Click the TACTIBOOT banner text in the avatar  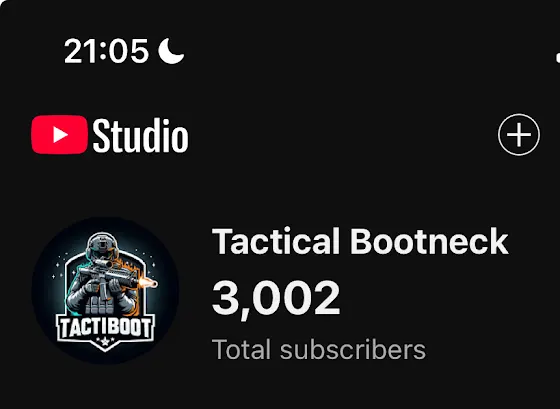[x=105, y=328]
